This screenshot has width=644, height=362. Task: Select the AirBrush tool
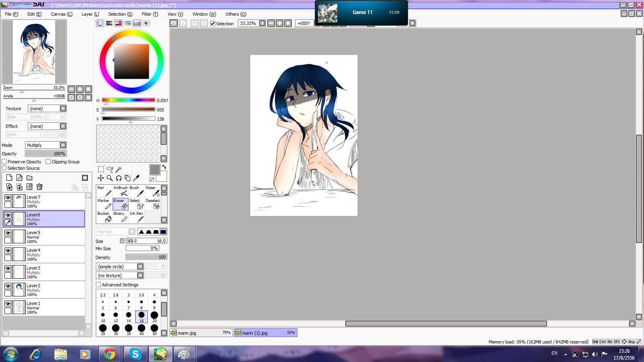point(120,191)
